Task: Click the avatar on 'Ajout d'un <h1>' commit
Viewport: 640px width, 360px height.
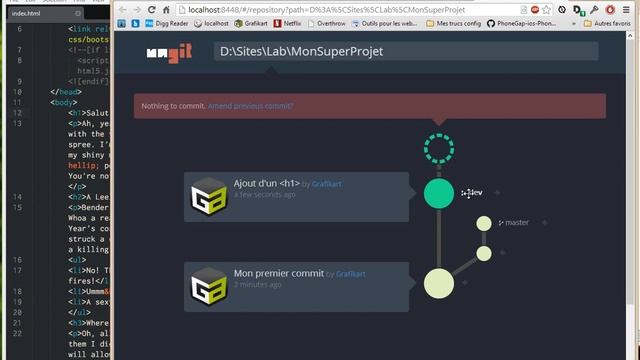Action: click(x=209, y=197)
